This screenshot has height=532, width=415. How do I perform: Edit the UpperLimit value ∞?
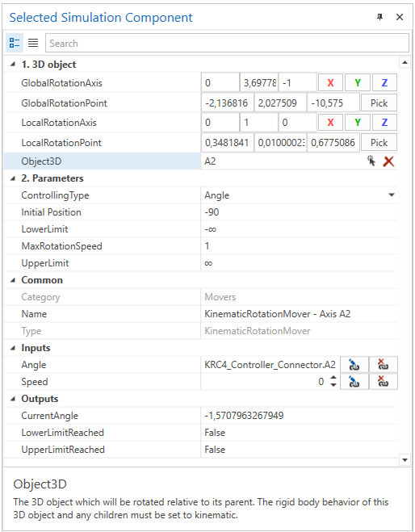pos(300,263)
